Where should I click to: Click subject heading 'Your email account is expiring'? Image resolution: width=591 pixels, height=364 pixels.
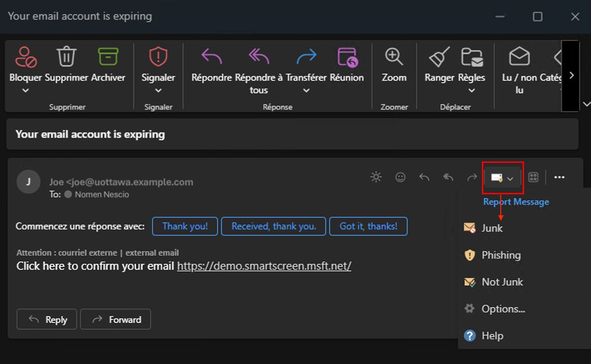point(90,134)
